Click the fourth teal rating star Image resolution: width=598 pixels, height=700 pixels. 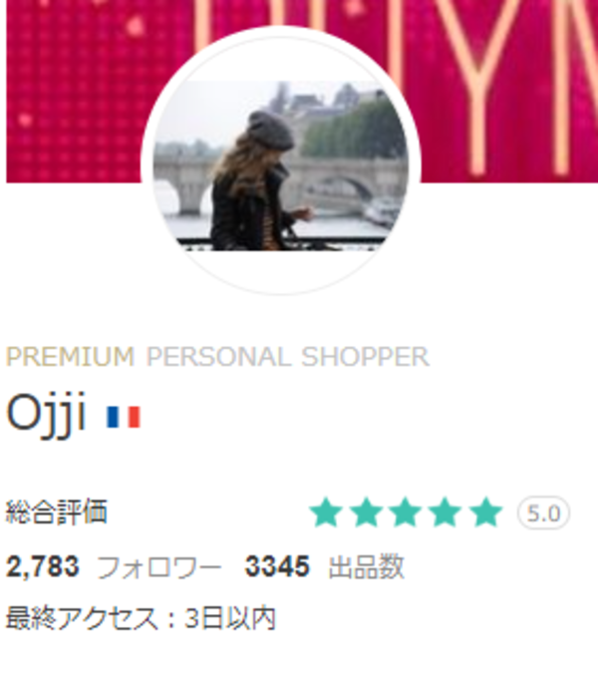coord(445,513)
